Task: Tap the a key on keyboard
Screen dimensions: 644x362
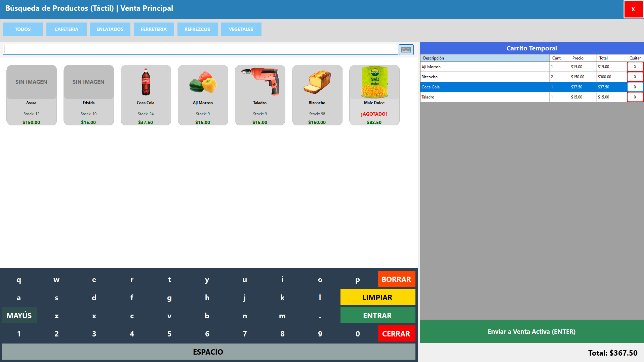Action: (x=19, y=297)
